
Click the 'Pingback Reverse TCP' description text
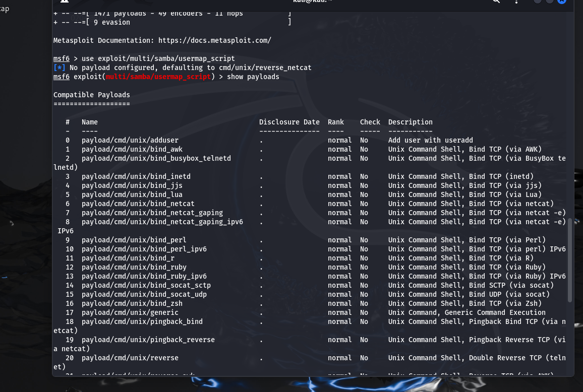coord(509,340)
